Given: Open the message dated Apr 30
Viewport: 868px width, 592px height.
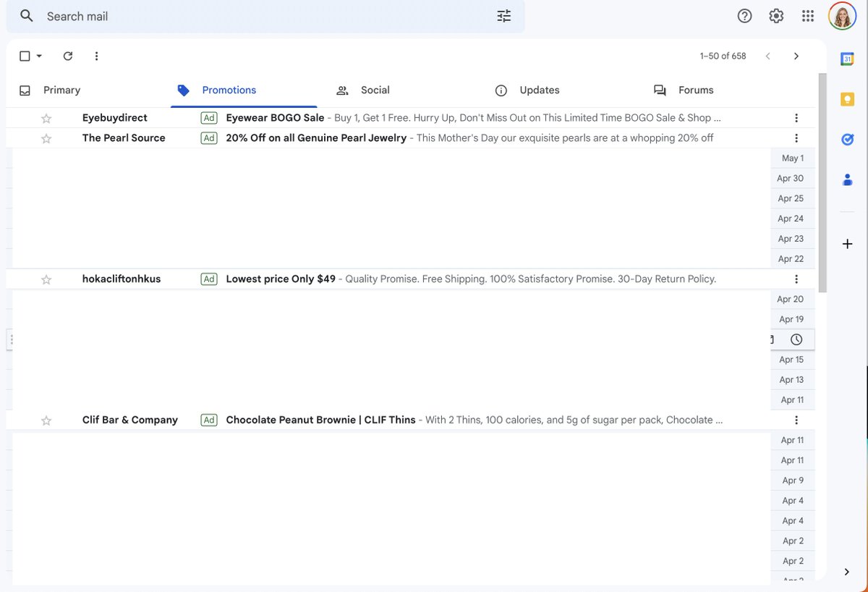Looking at the screenshot, I should (791, 179).
